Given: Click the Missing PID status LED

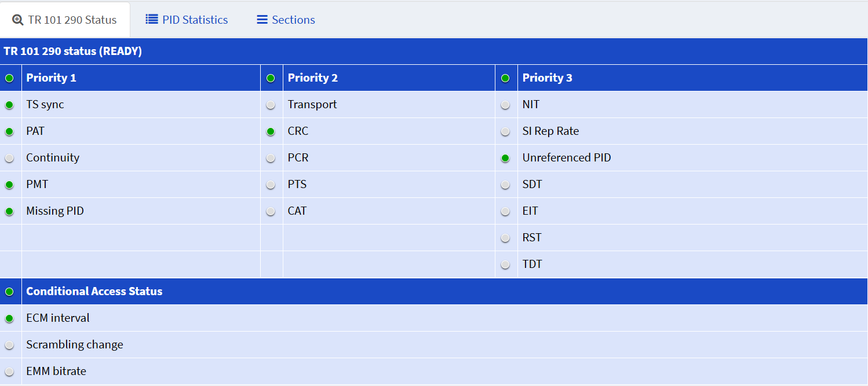Looking at the screenshot, I should (x=9, y=212).
